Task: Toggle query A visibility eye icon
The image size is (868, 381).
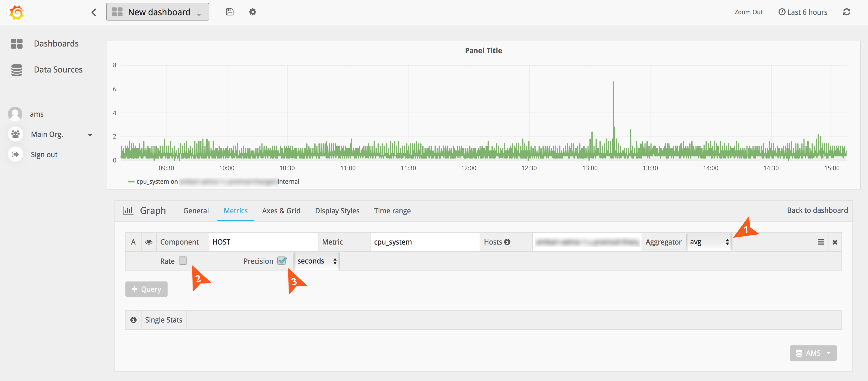Action: pyautogui.click(x=149, y=242)
